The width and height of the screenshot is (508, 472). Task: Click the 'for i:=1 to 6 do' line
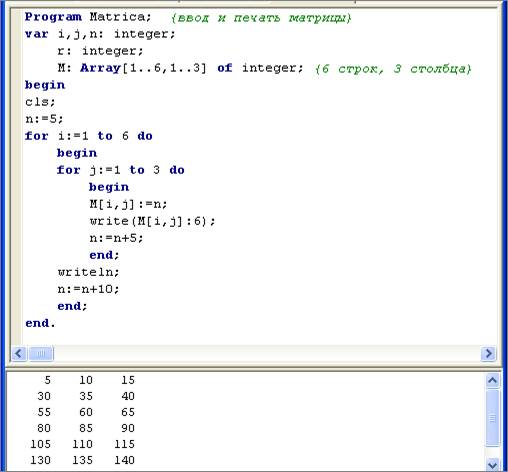point(89,136)
